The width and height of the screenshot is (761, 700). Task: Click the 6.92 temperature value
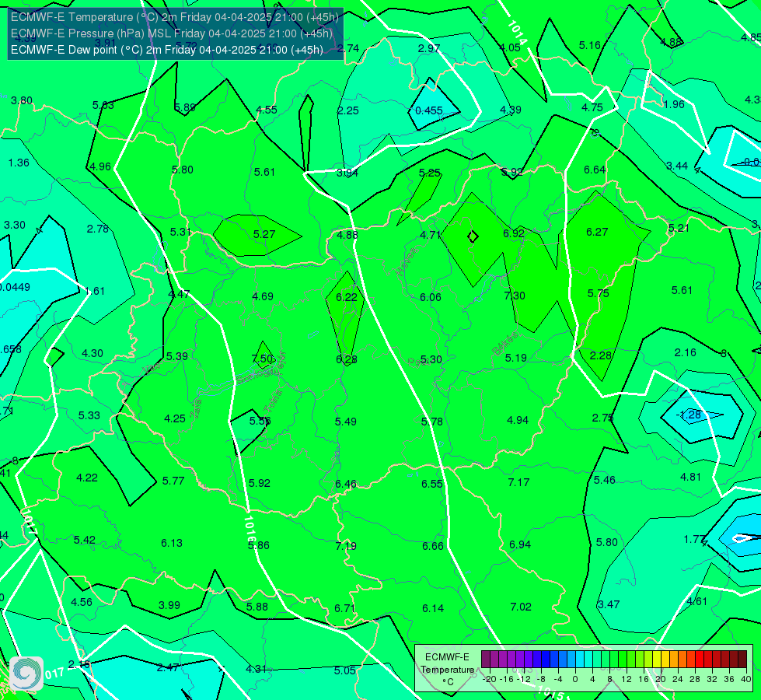click(514, 233)
